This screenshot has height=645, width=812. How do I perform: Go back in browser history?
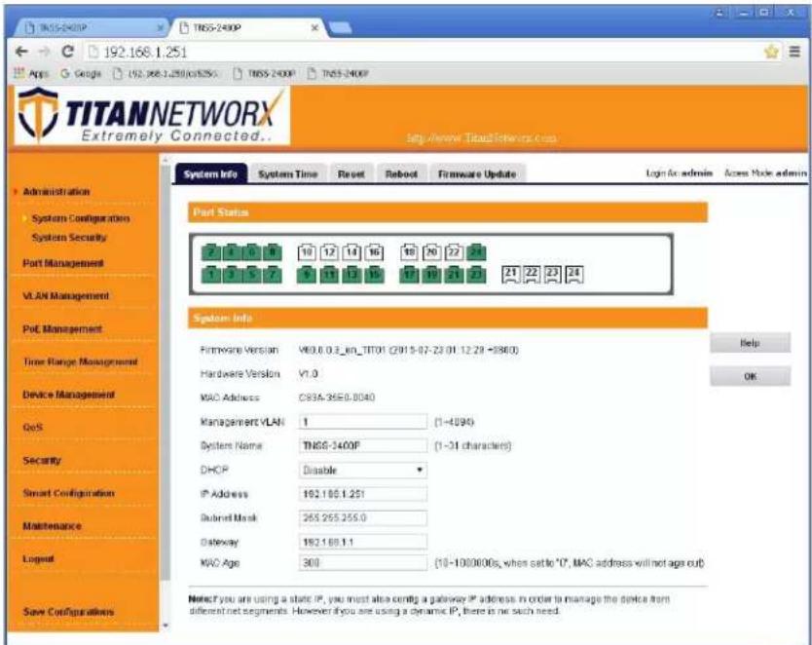coord(21,52)
